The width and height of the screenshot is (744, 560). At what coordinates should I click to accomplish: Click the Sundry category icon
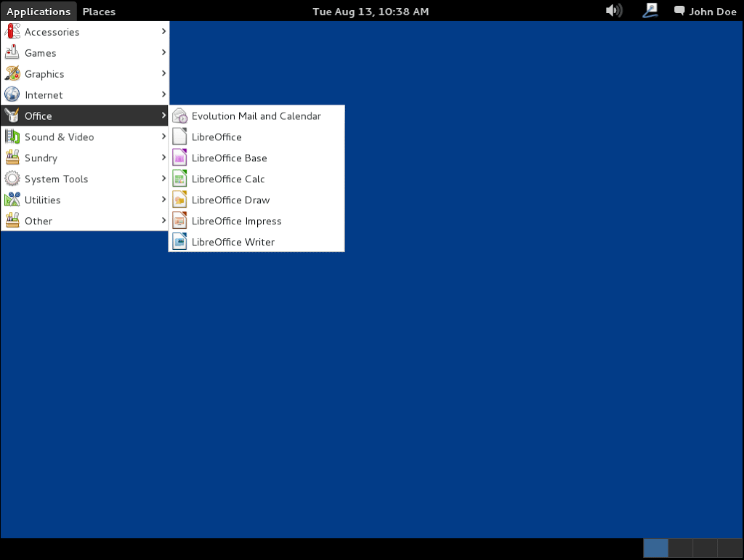[12, 158]
